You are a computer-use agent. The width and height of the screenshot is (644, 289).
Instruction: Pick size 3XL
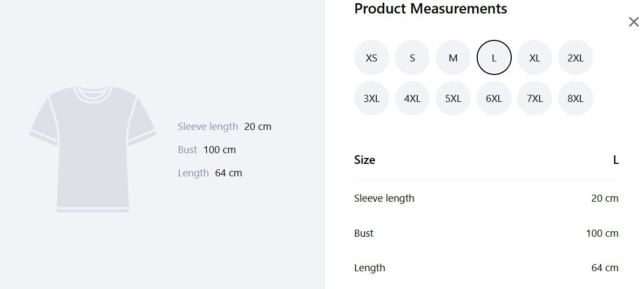tap(371, 98)
